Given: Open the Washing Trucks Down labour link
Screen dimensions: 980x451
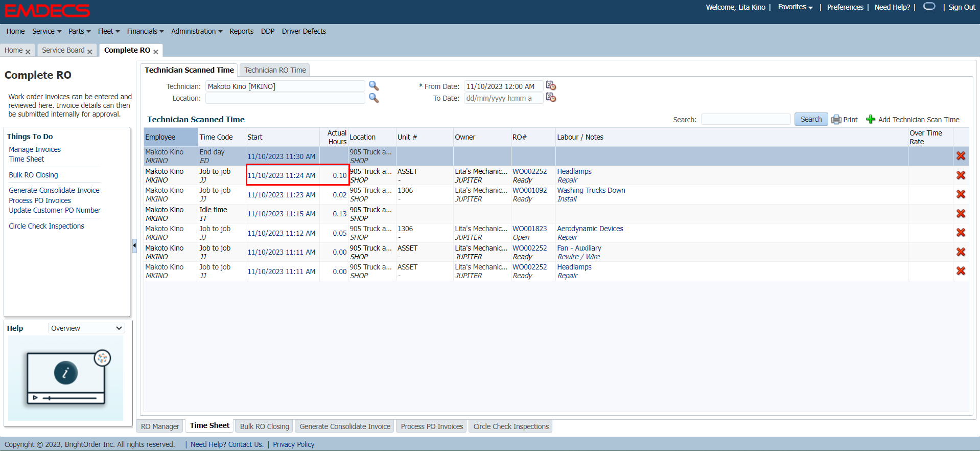Looking at the screenshot, I should pos(591,190).
